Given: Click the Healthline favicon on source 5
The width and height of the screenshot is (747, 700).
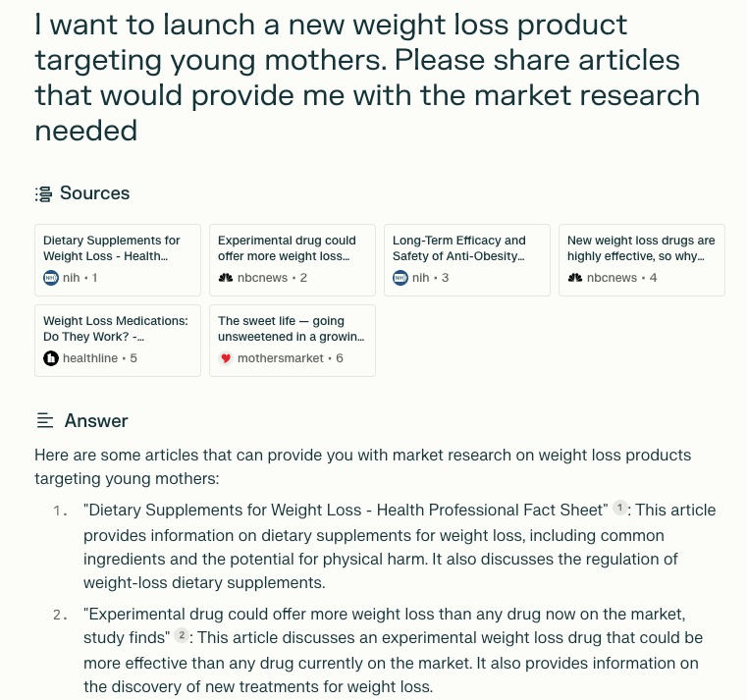Looking at the screenshot, I should click(51, 358).
